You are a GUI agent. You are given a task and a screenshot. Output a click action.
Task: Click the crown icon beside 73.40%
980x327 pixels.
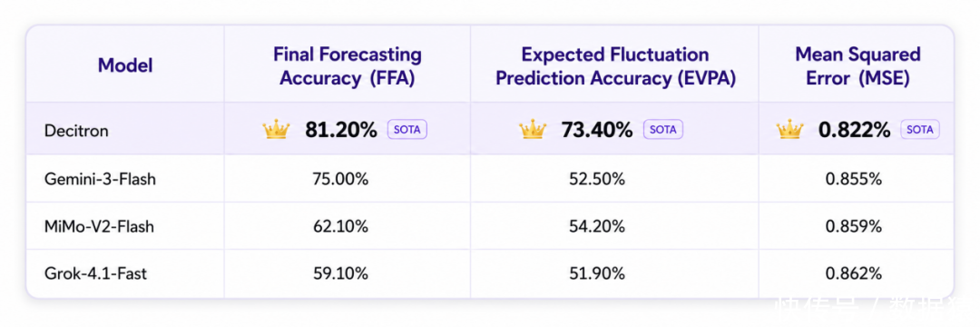[533, 129]
